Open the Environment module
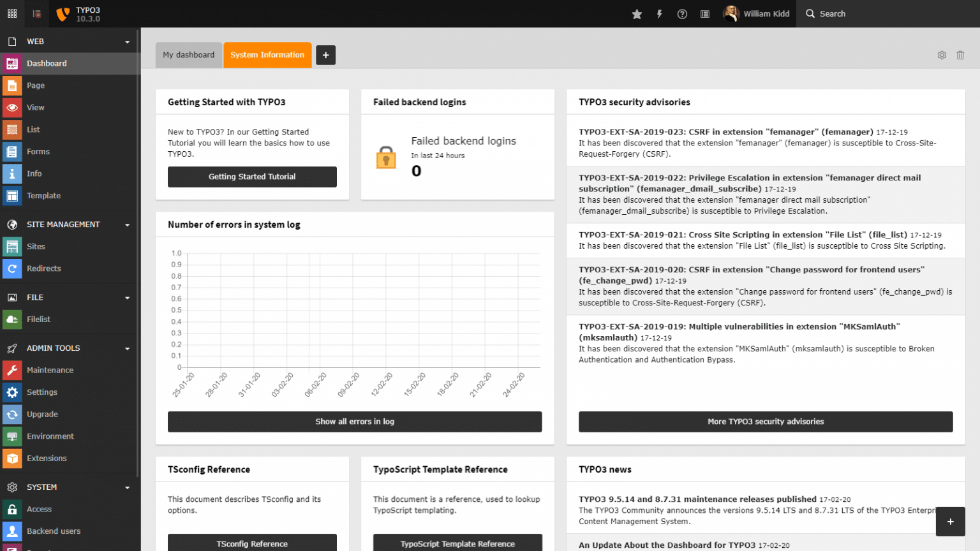This screenshot has height=551, width=980. tap(50, 436)
